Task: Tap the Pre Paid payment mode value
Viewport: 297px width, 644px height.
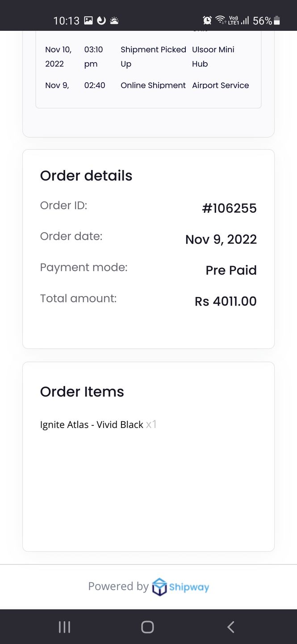Action: pyautogui.click(x=231, y=270)
